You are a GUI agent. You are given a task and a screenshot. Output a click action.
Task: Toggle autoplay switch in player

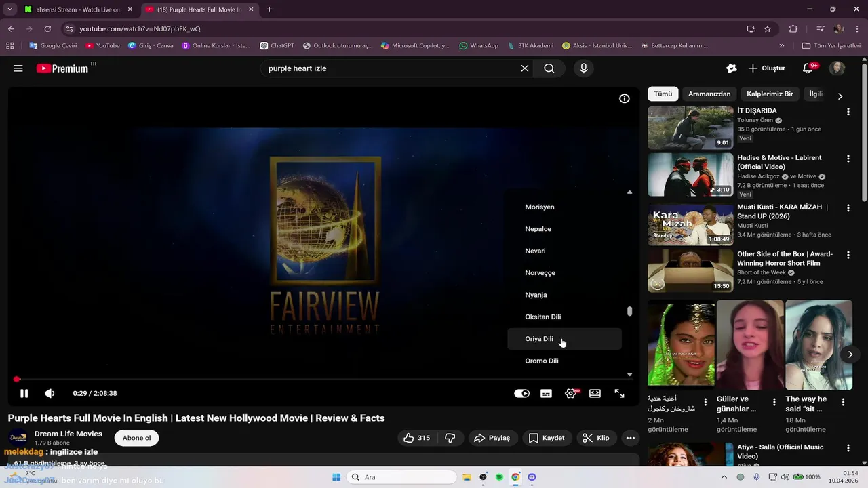pos(521,393)
